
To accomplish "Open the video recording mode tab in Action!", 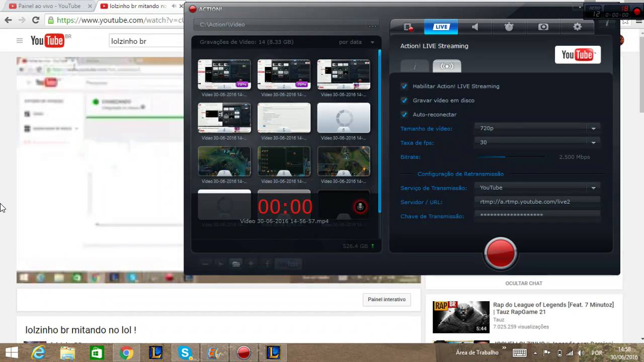I will 408,27.
